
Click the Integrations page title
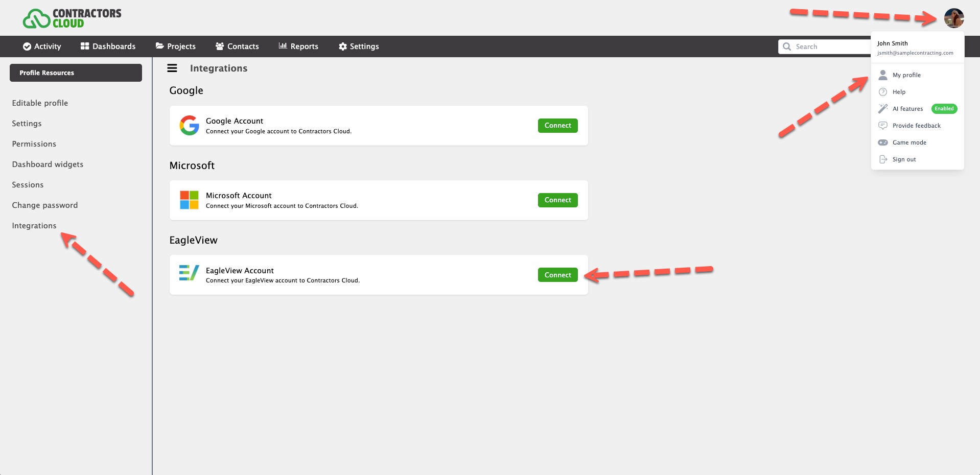218,68
